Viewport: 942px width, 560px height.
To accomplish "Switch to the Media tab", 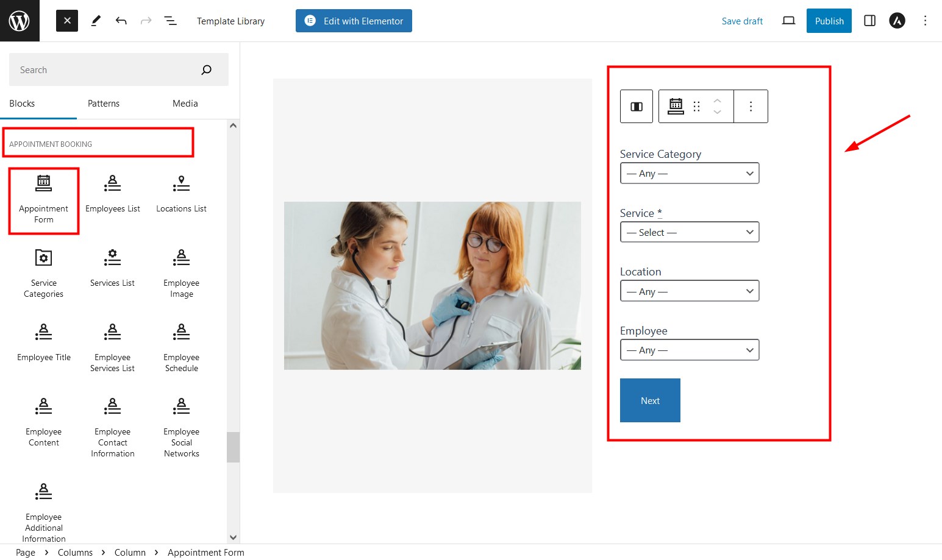I will pos(185,104).
